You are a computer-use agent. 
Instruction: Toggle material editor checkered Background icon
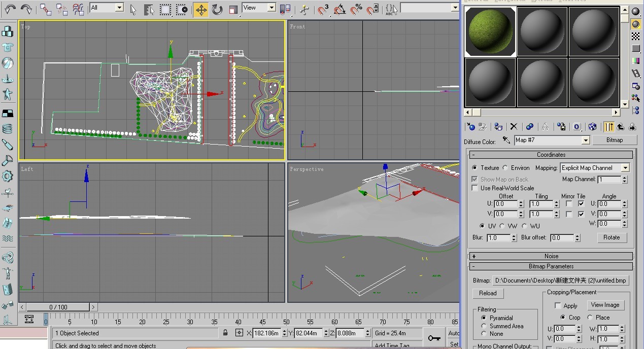635,36
